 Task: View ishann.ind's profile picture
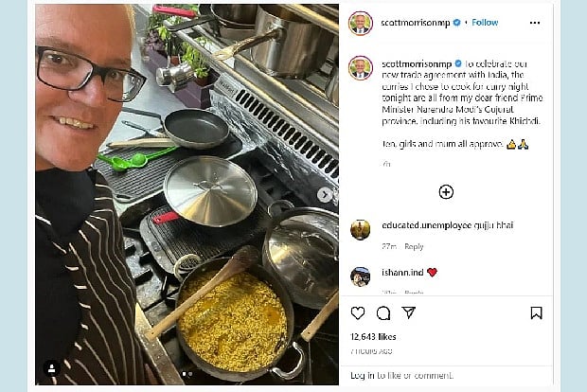tap(360, 276)
